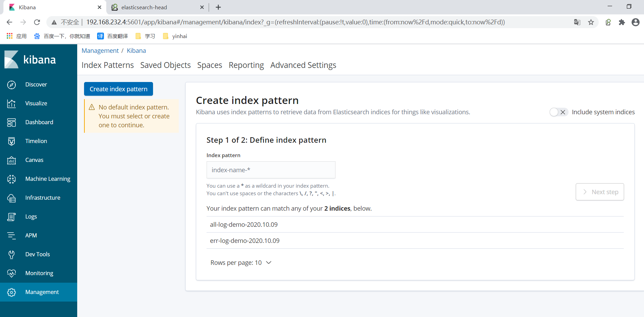Open the Machine Learning label in sidebar

[x=48, y=179]
